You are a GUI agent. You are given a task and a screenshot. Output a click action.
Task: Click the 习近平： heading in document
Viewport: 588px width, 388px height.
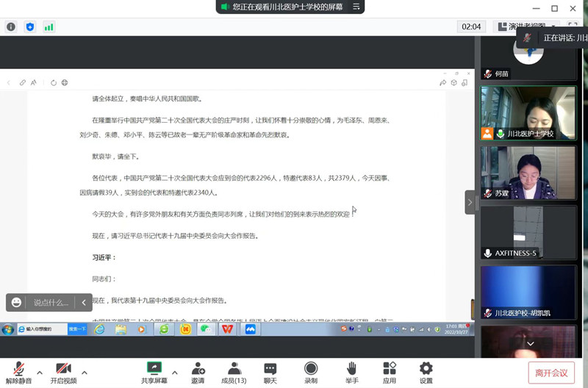[104, 257]
